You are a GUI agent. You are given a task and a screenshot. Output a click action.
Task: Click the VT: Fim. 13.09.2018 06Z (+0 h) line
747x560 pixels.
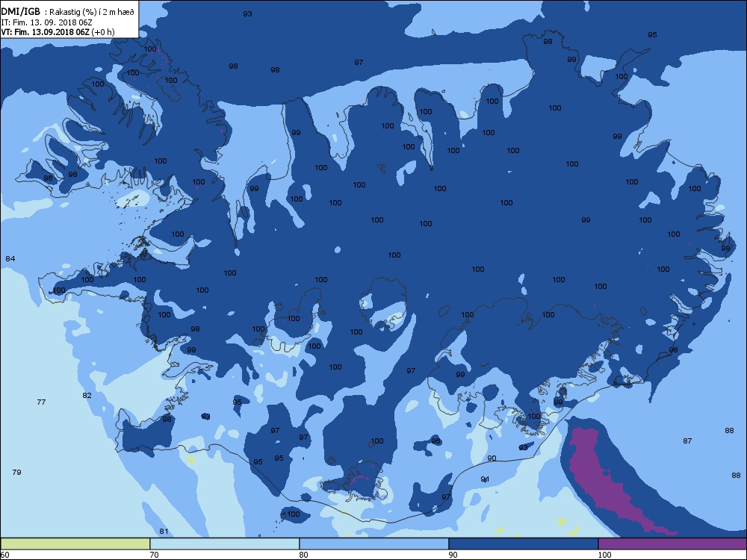(58, 32)
